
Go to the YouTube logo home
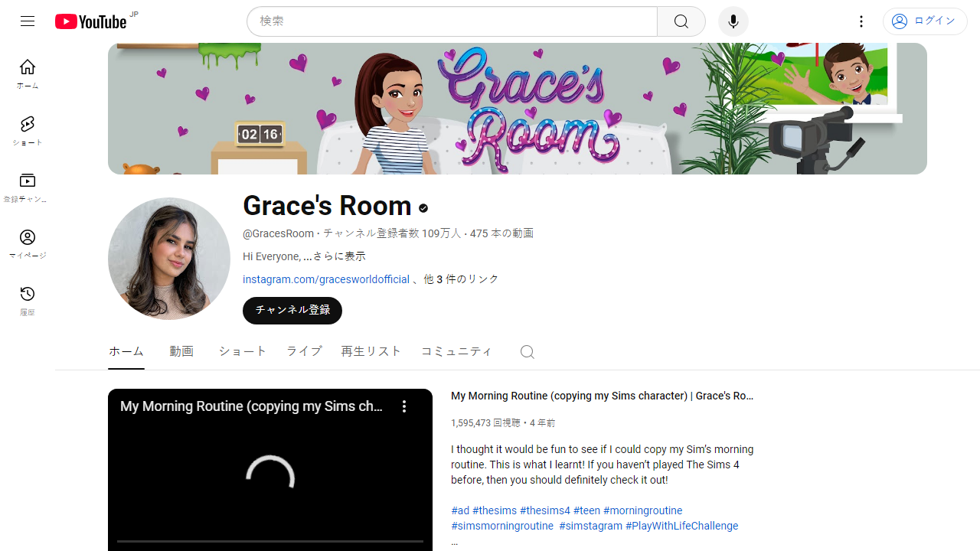click(x=90, y=21)
